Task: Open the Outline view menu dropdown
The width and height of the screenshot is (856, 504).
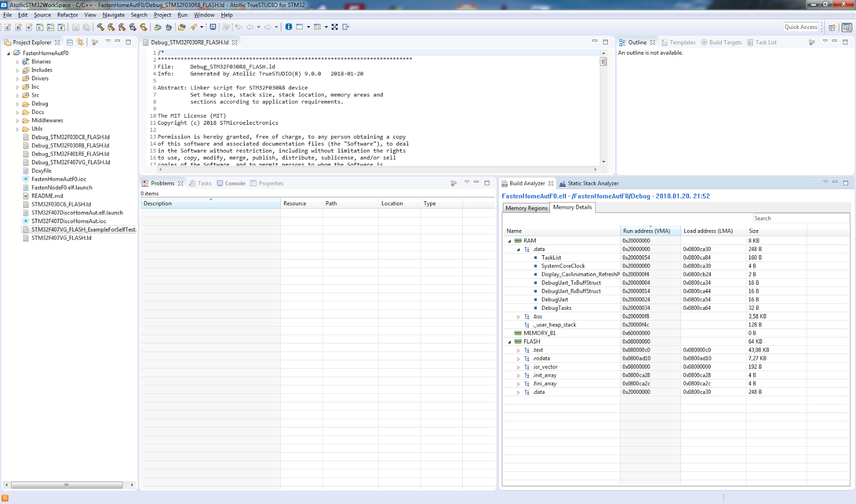Action: click(x=825, y=41)
